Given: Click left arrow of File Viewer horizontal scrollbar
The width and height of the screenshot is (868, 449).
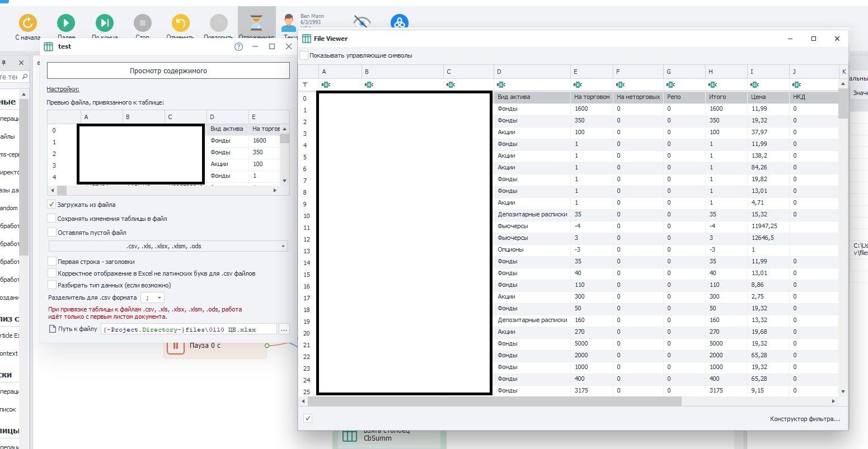Looking at the screenshot, I should coord(303,401).
